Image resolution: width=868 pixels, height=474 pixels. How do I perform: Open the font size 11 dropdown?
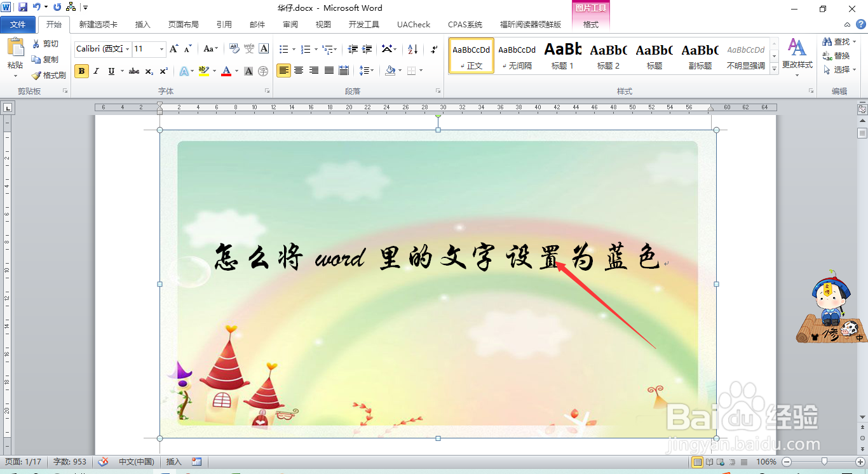point(162,49)
